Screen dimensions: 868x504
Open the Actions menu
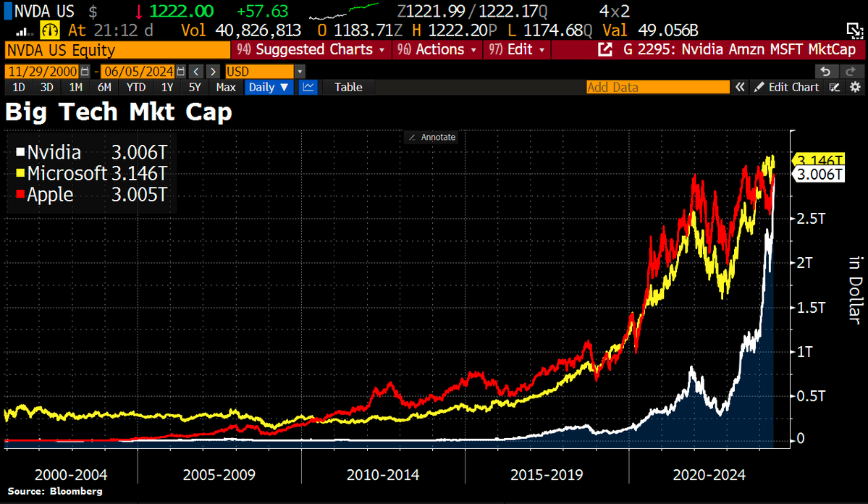click(x=437, y=50)
